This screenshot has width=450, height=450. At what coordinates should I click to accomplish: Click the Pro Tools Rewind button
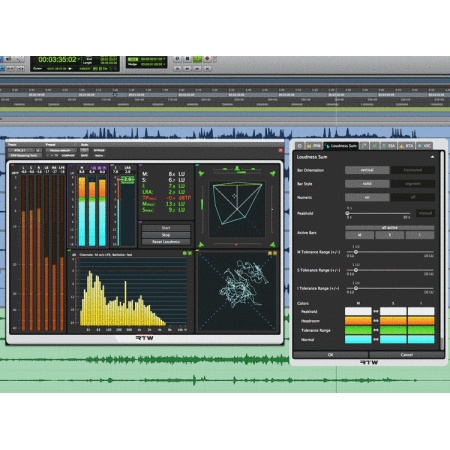187,68
